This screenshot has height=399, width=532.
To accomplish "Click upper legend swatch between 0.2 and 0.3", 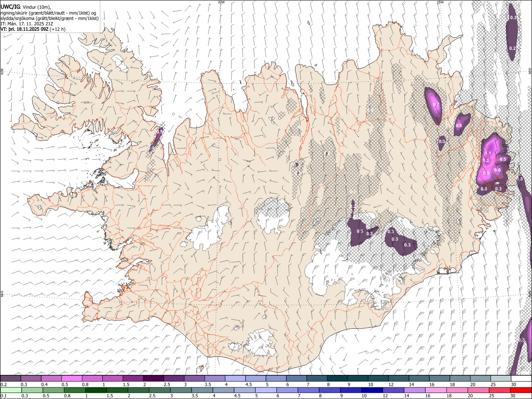I will pyautogui.click(x=10, y=379).
